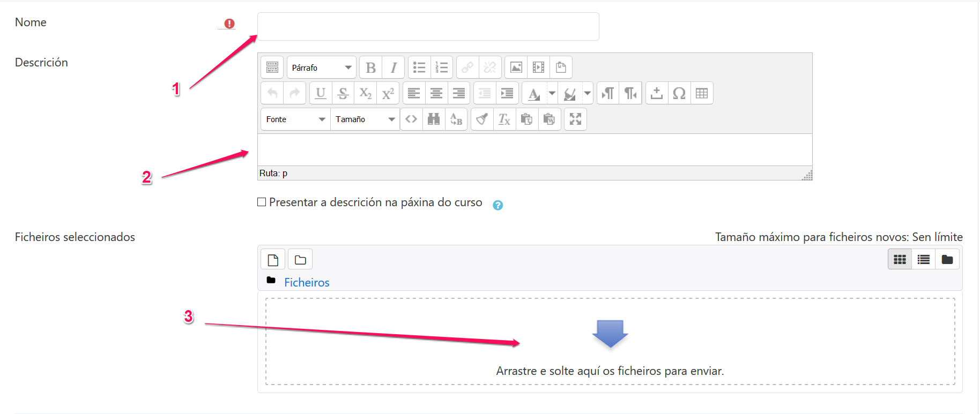The height and width of the screenshot is (414, 980).
Task: Insert an image into the description
Action: [x=516, y=67]
